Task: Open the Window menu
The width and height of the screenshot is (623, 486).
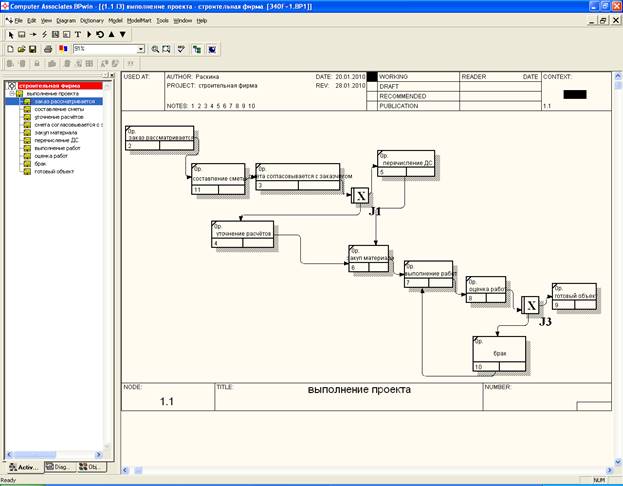Action: coord(183,21)
